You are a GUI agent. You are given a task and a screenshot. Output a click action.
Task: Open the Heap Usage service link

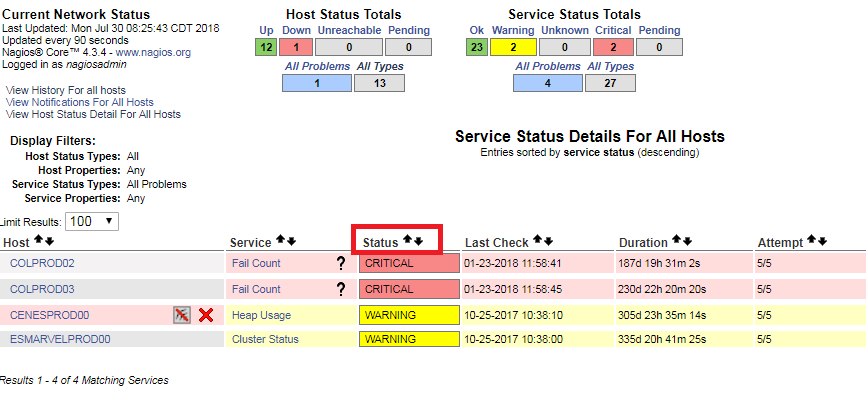point(261,315)
